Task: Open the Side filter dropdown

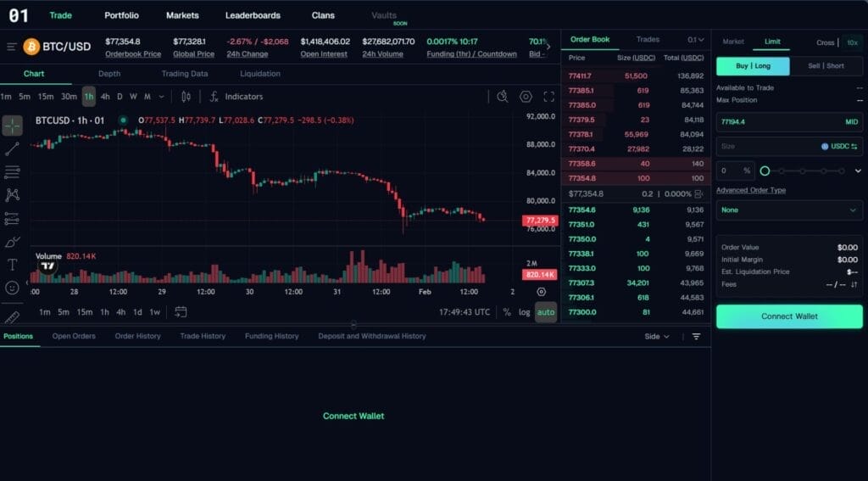Action: (x=657, y=337)
